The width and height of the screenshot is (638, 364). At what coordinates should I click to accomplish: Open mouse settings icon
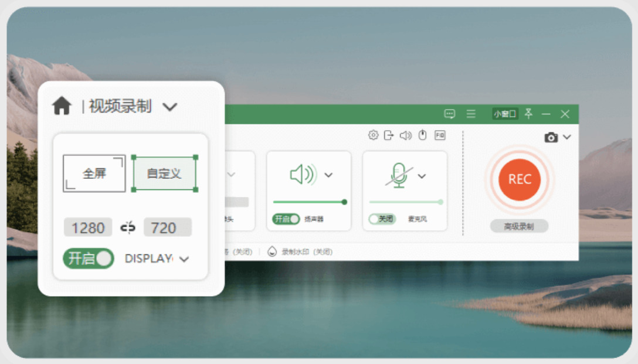(x=423, y=135)
